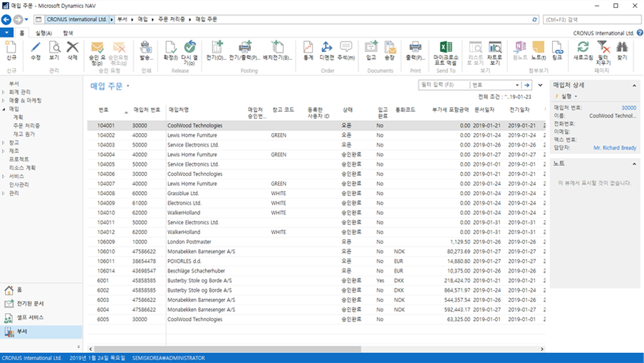Create a new order with 신규

[x=11, y=51]
